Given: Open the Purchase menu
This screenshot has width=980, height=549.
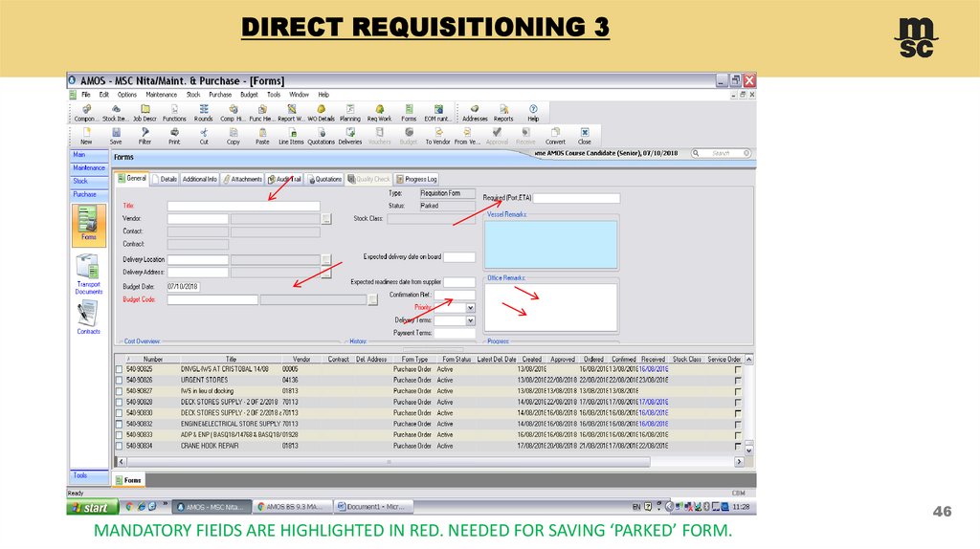Looking at the screenshot, I should 220,95.
